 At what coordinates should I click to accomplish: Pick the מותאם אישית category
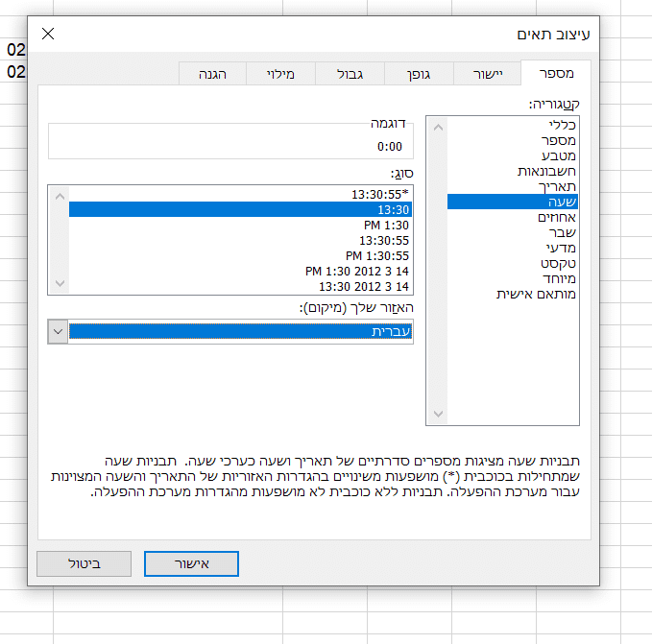pyautogui.click(x=513, y=294)
